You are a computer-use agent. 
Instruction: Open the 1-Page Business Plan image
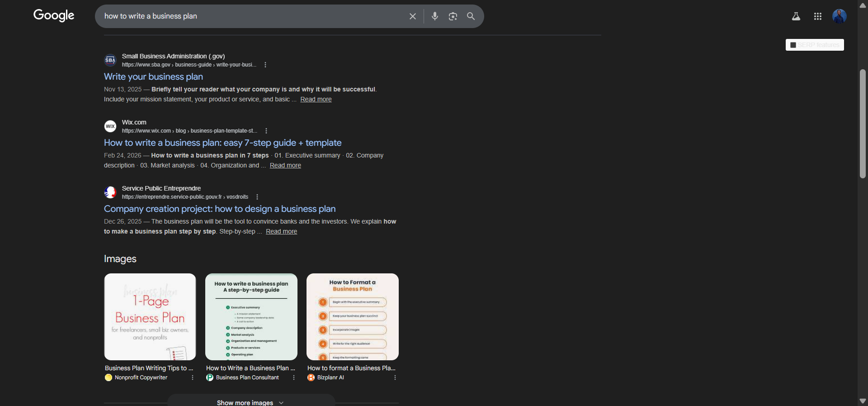[150, 317]
